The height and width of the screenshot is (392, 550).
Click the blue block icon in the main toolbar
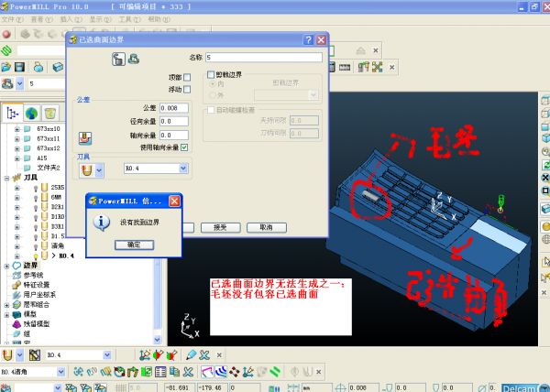click(x=59, y=67)
